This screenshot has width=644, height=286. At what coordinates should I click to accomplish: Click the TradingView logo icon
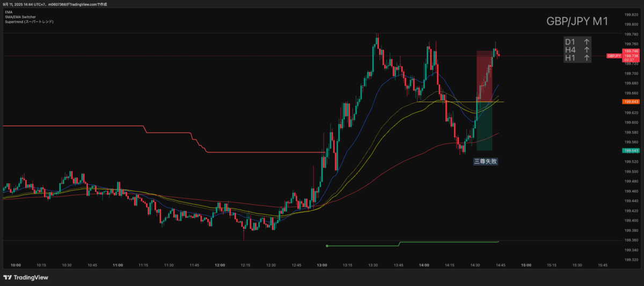[x=8, y=277]
